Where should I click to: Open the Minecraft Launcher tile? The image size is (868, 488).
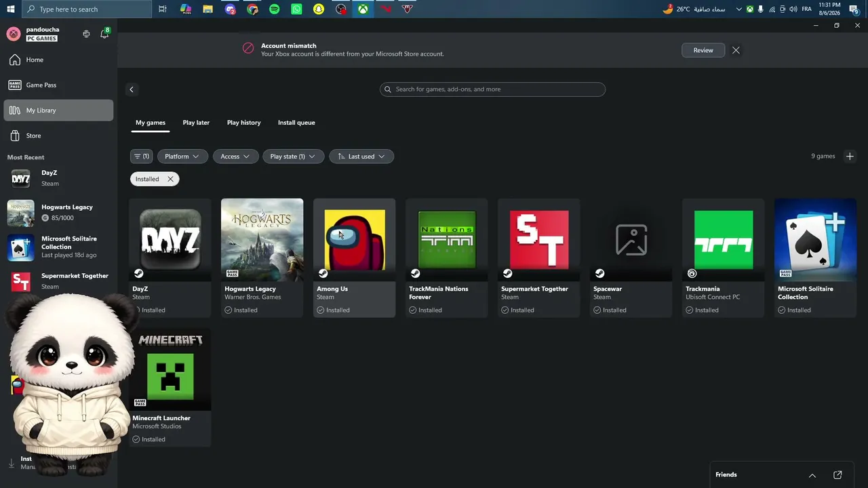[170, 387]
